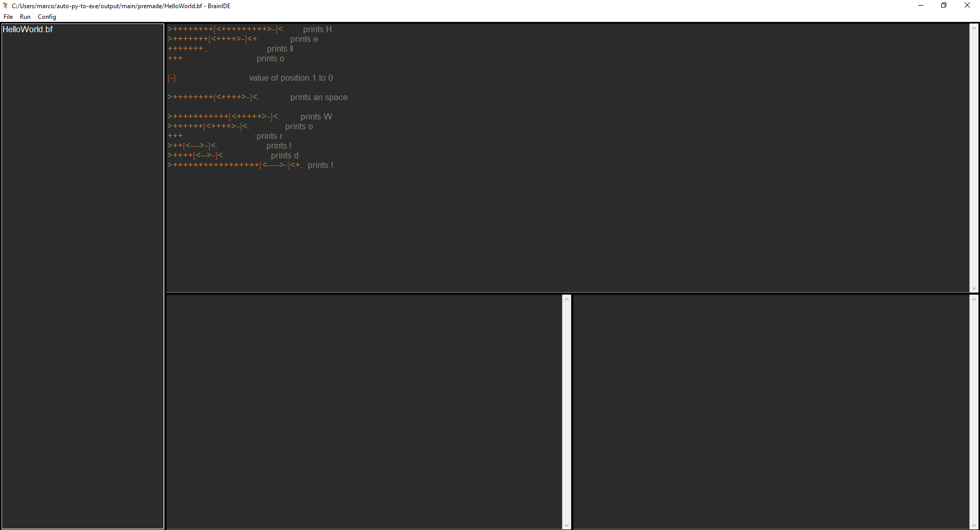
Task: Click the lower-left output pane scroll down arrow
Action: tap(567, 525)
